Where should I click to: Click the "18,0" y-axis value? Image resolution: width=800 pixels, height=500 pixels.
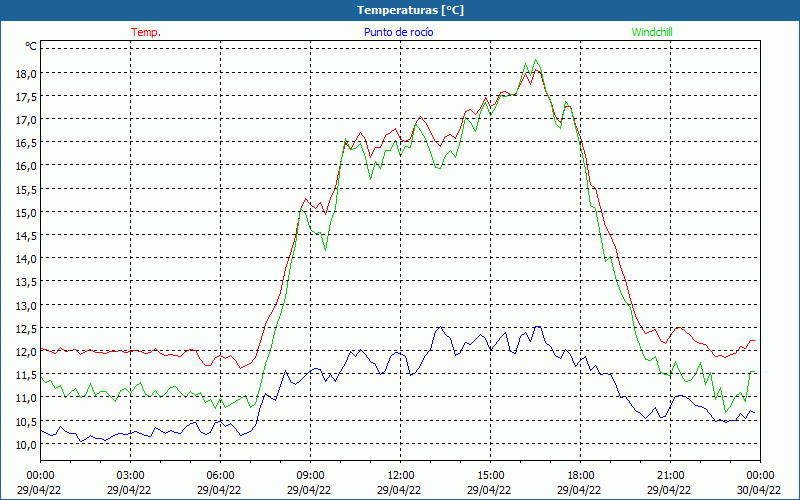click(x=27, y=73)
